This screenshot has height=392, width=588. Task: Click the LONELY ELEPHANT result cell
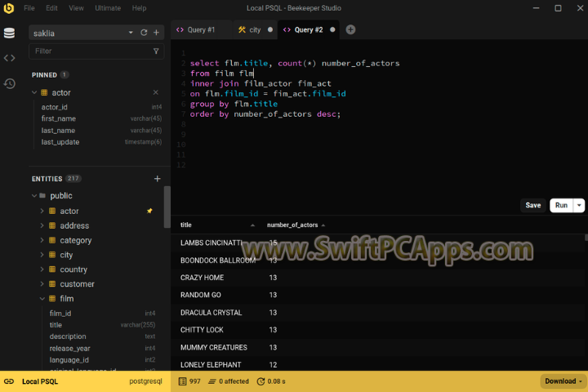[211, 364]
